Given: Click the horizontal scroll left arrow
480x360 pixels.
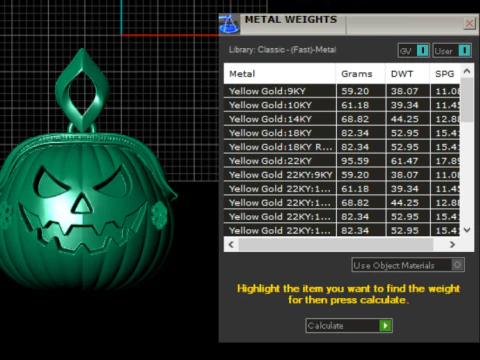Looking at the screenshot, I should pos(231,244).
